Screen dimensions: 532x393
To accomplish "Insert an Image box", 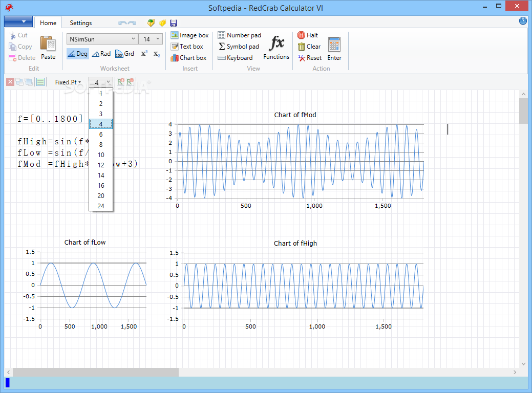I will 189,35.
